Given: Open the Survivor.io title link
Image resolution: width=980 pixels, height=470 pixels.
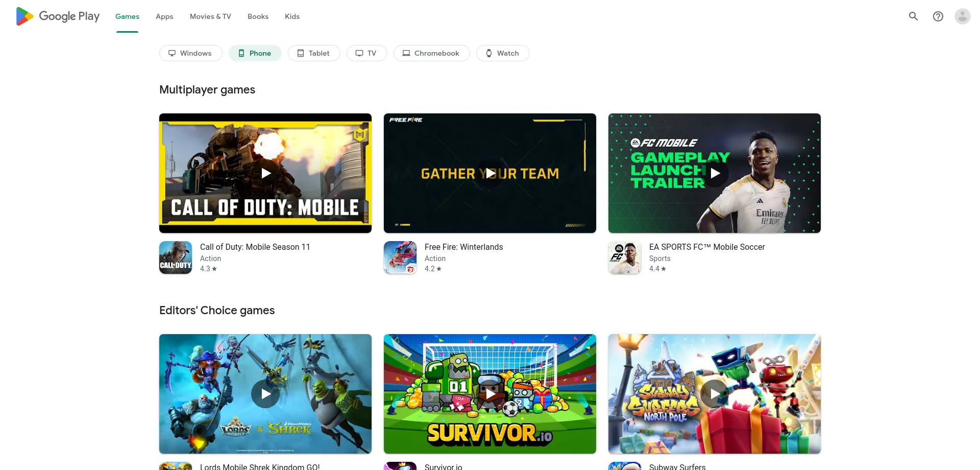Looking at the screenshot, I should [x=444, y=466].
